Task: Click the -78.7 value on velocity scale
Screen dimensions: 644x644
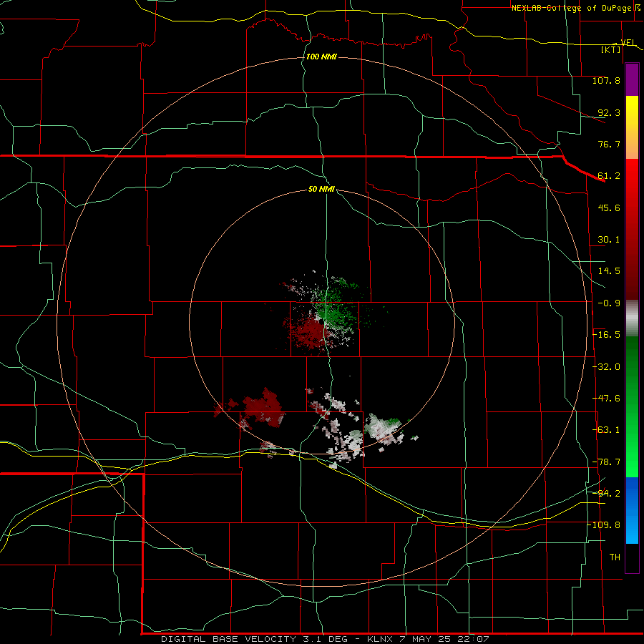Action: click(x=606, y=462)
